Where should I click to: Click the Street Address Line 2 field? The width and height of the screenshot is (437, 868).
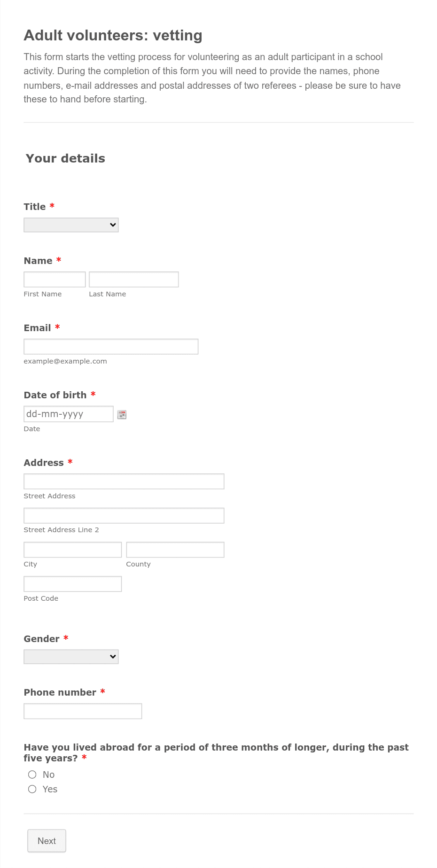point(124,515)
